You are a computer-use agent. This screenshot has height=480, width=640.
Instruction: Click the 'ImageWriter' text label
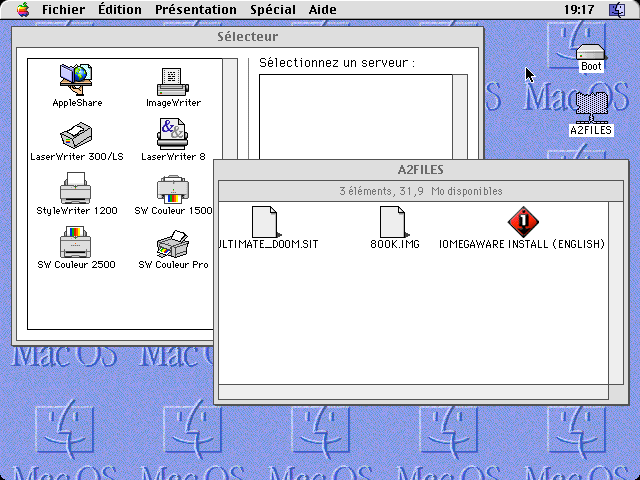pos(173,103)
